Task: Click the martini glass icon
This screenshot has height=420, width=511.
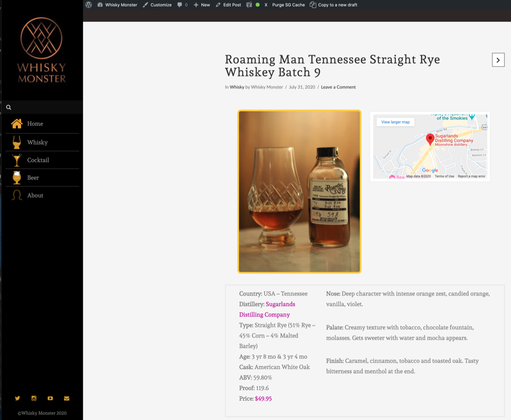Action: pyautogui.click(x=16, y=160)
